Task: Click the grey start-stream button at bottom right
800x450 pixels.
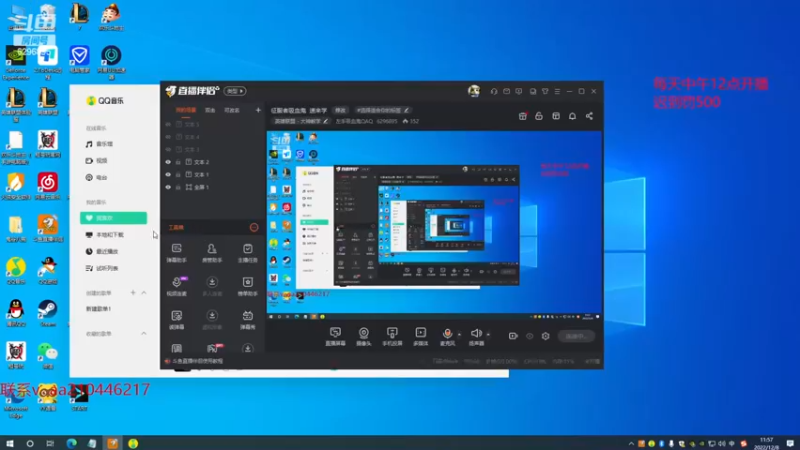Action: [x=576, y=336]
